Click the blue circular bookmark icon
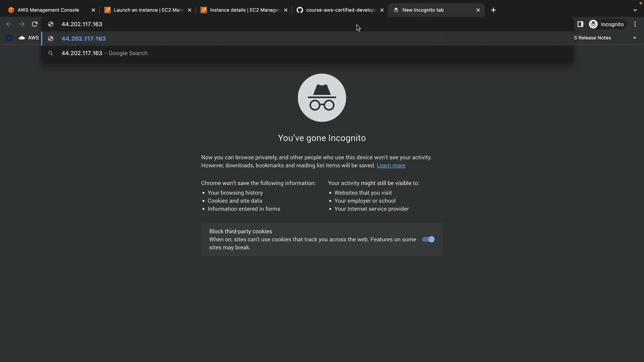The width and height of the screenshot is (644, 362). [x=9, y=38]
